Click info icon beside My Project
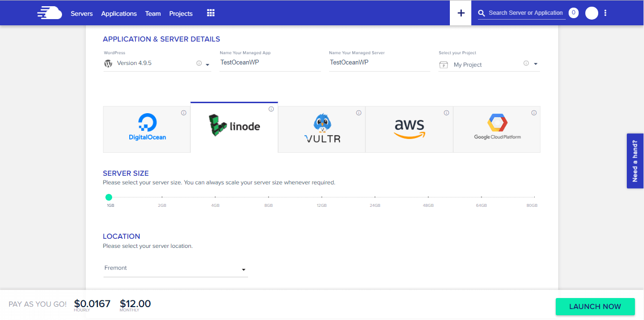Image resolution: width=644 pixels, height=320 pixels. click(x=526, y=63)
